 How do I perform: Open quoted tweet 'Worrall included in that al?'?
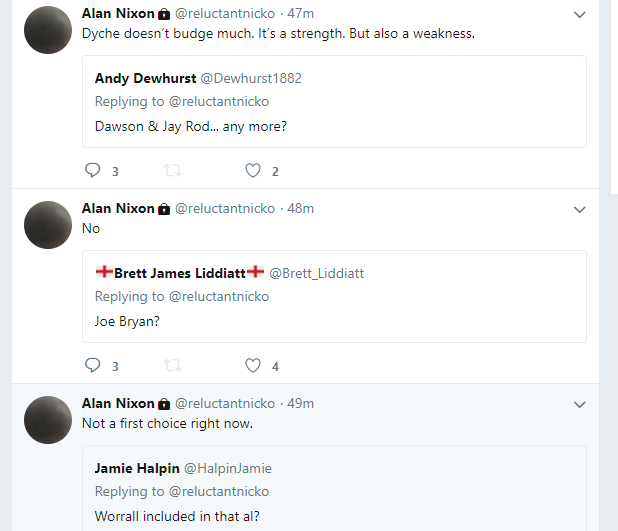pyautogui.click(x=334, y=489)
